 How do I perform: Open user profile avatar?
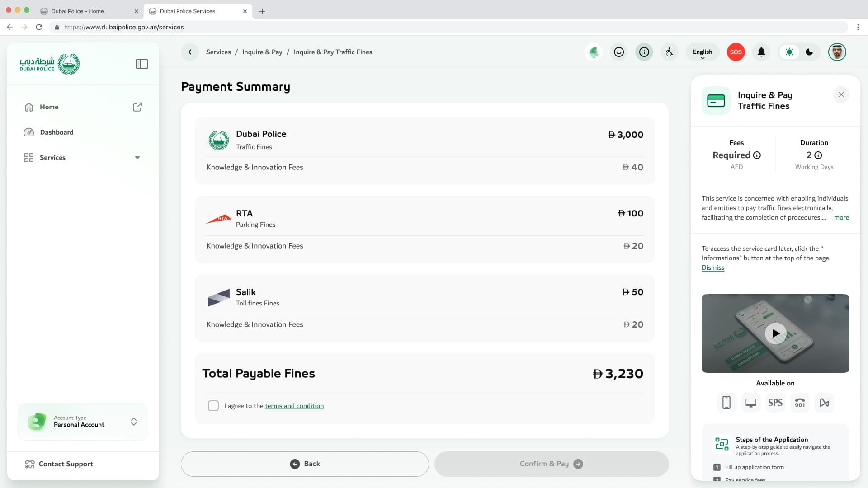(x=837, y=52)
